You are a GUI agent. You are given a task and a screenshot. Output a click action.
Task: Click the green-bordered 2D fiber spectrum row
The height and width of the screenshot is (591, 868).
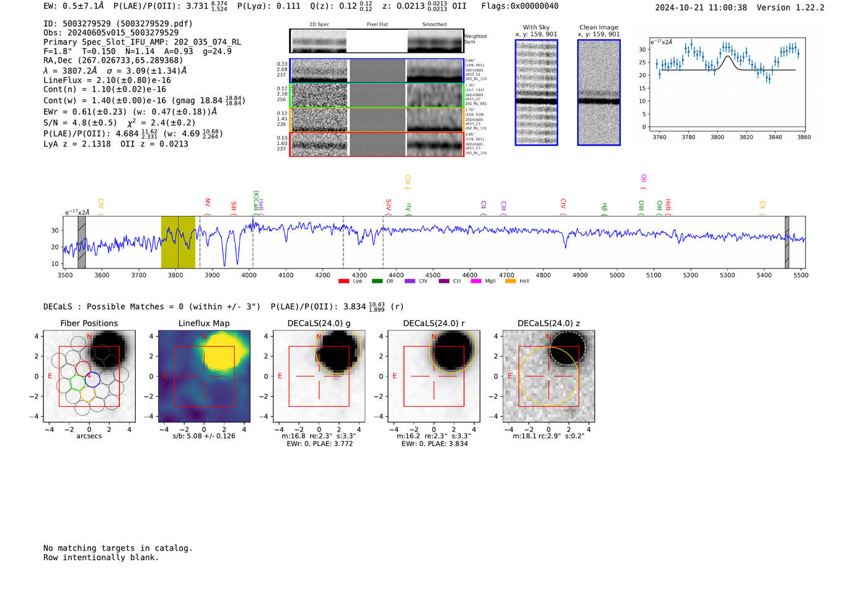[377, 96]
